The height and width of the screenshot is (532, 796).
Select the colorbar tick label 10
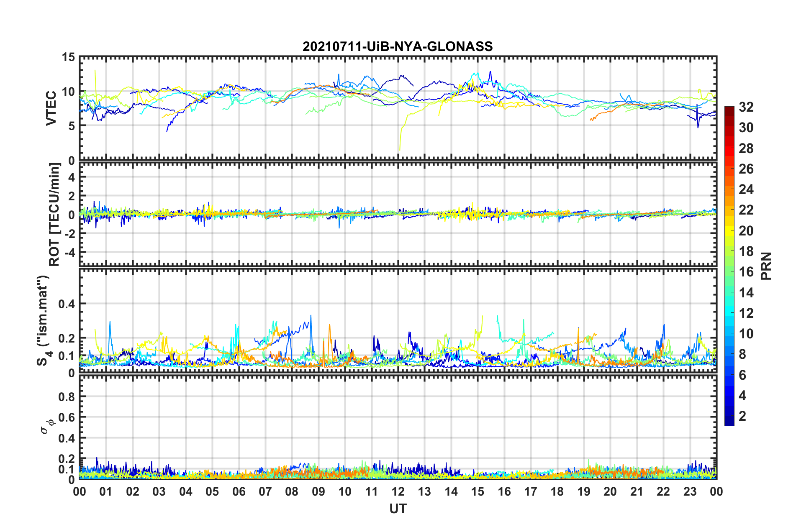coord(746,334)
